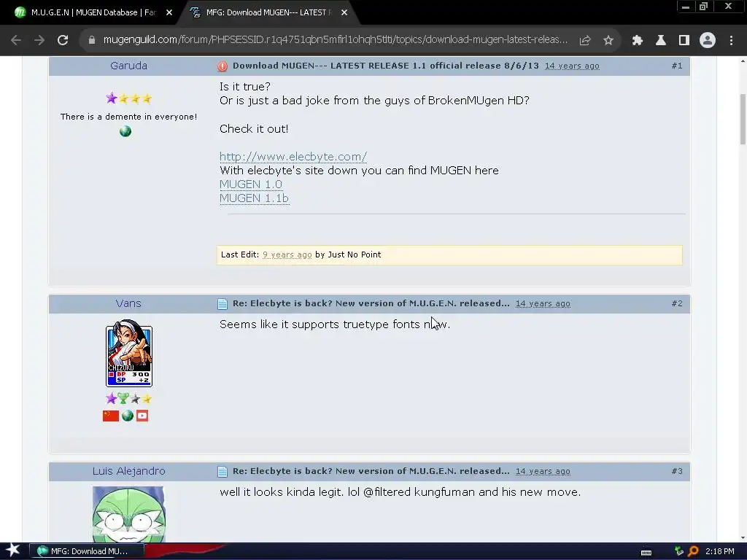Click Vans' Chizuru avatar image
This screenshot has height=560, width=747.
point(129,354)
